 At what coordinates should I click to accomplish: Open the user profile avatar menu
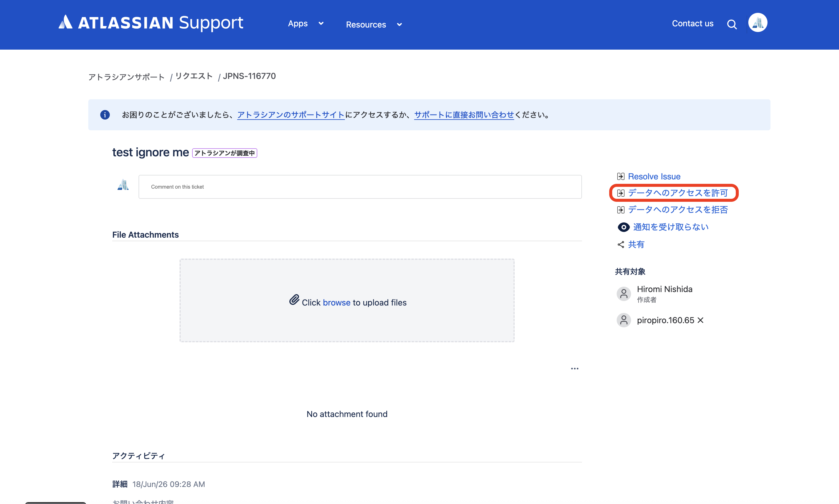click(757, 23)
